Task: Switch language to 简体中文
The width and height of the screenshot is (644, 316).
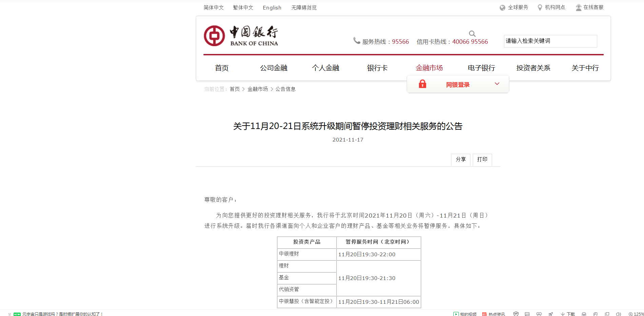Action: pos(214,7)
